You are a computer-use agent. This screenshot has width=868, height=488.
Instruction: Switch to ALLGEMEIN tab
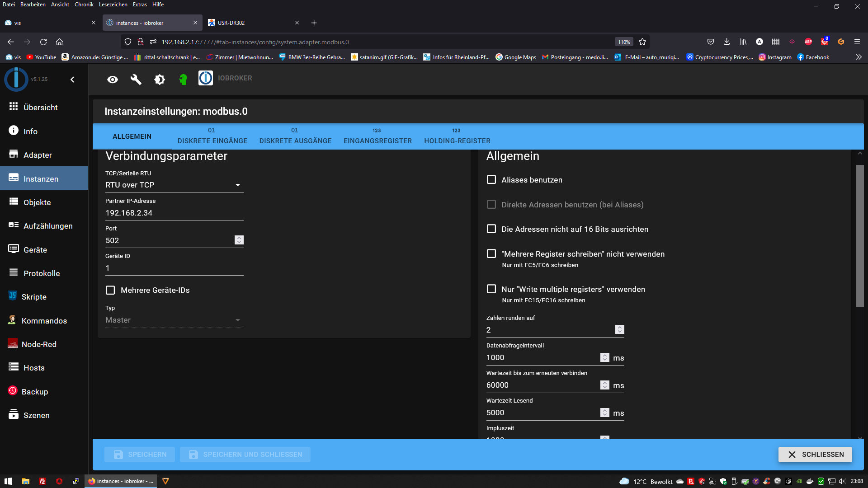click(x=132, y=136)
